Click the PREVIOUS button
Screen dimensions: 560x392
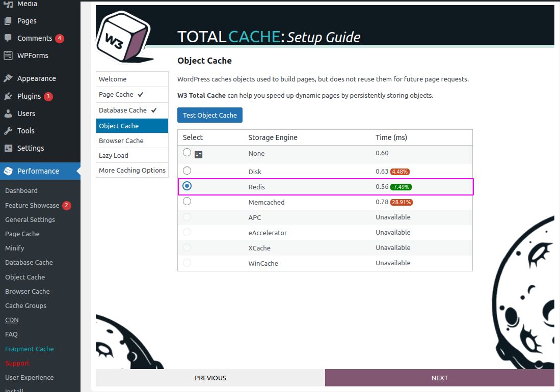(x=210, y=378)
